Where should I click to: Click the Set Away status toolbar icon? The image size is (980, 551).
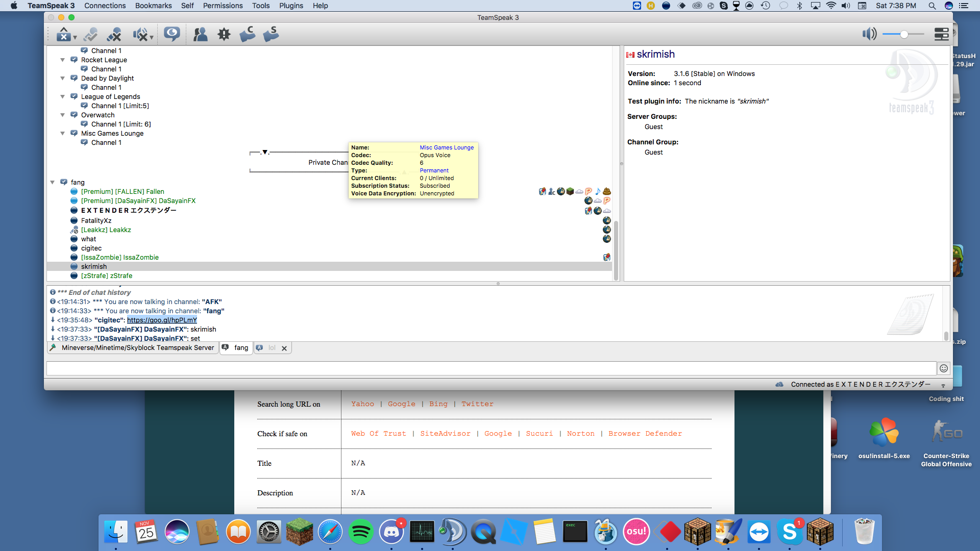pos(63,34)
